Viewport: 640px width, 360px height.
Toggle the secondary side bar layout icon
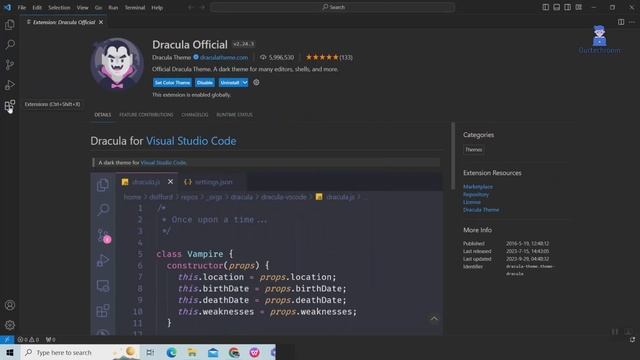[x=567, y=7]
